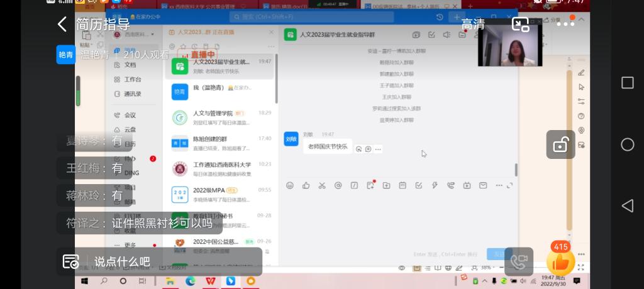Image resolution: width=644 pixels, height=289 pixels.
Task: Open DingTalk from the taskbar
Action: pyautogui.click(x=230, y=281)
